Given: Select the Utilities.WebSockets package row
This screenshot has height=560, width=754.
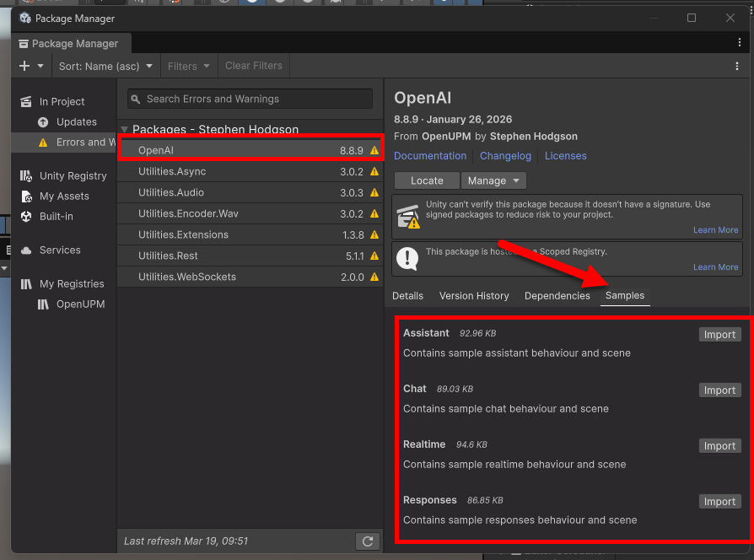Looking at the screenshot, I should coord(250,277).
